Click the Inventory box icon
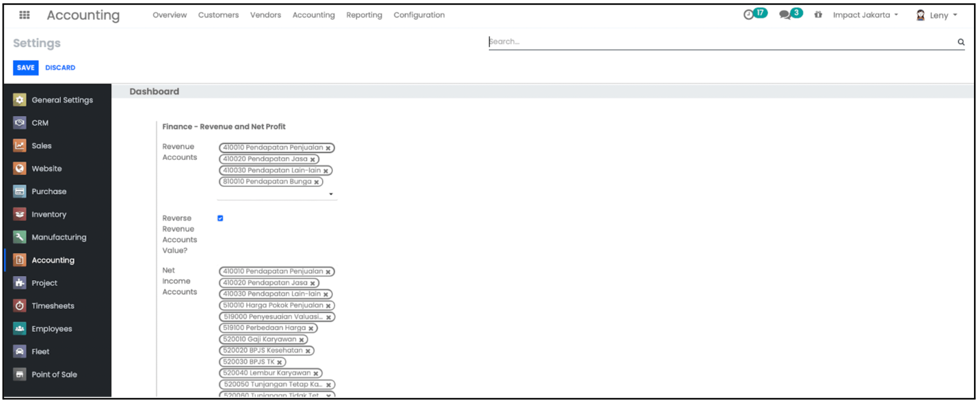 pyautogui.click(x=20, y=214)
